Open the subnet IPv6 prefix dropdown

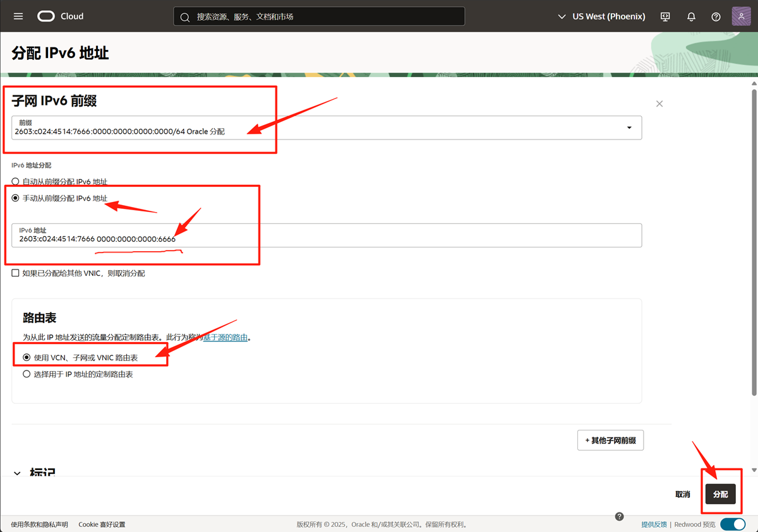click(x=629, y=127)
